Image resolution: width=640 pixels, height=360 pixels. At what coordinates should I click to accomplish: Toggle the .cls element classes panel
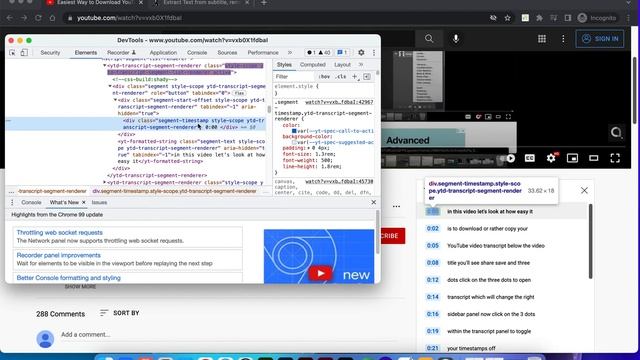(x=341, y=77)
